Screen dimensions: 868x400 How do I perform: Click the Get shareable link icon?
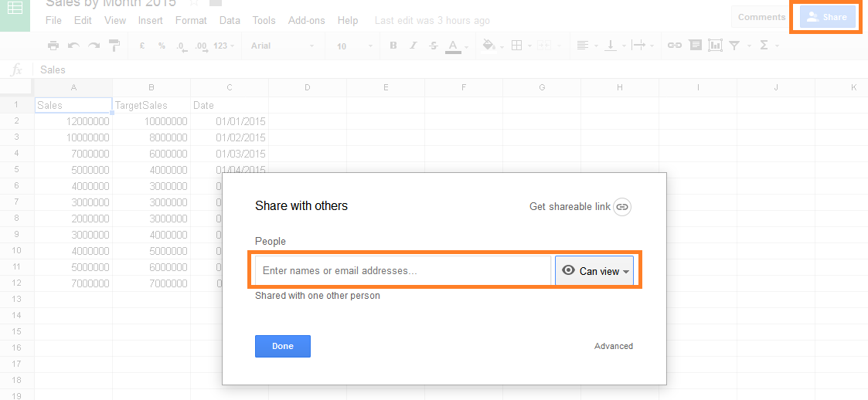(x=622, y=206)
